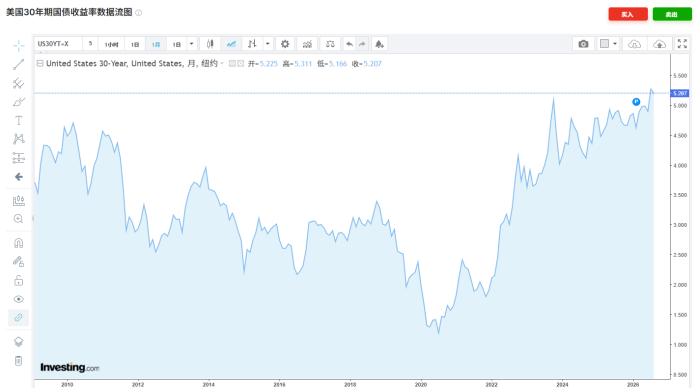Load chart layout from cloud

tap(634, 44)
